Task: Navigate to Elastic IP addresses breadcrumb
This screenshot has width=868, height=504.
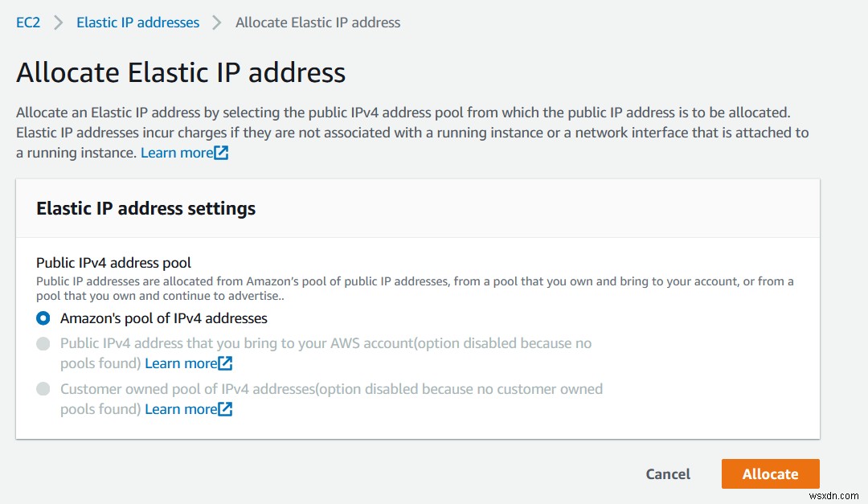Action: 137,22
